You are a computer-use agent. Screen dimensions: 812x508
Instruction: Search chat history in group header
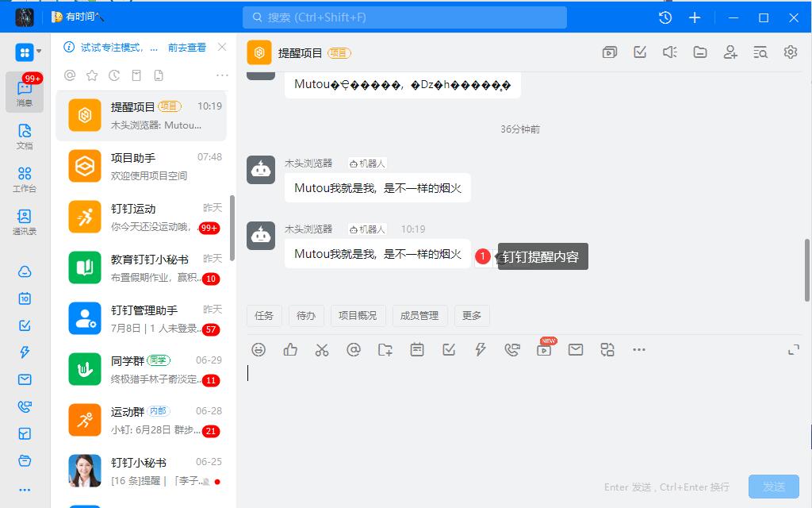[760, 52]
